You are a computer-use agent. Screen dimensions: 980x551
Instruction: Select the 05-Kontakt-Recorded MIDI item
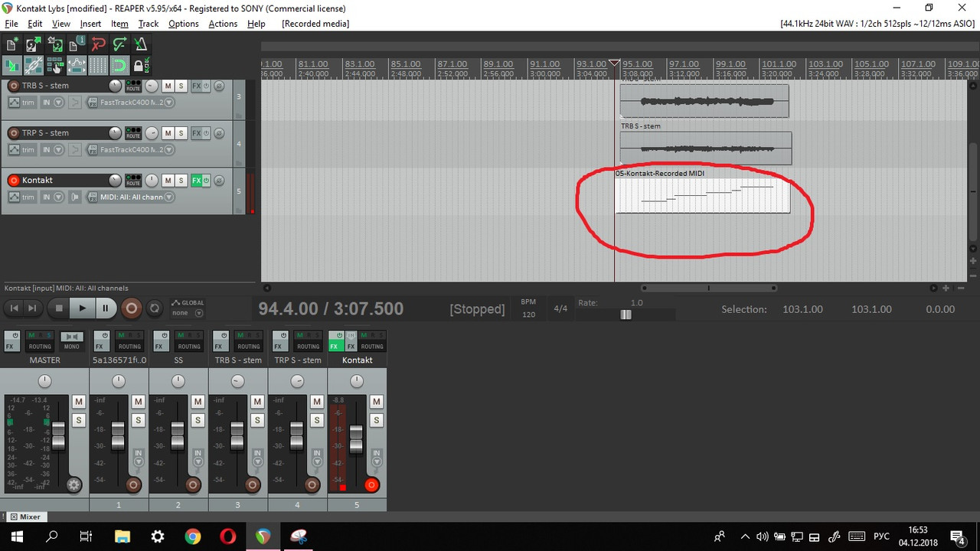703,196
